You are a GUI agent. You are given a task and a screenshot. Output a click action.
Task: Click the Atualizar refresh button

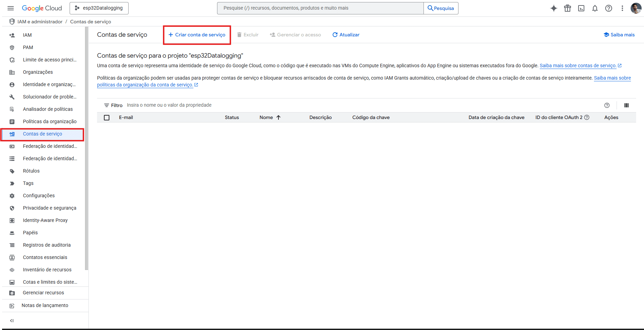click(346, 35)
